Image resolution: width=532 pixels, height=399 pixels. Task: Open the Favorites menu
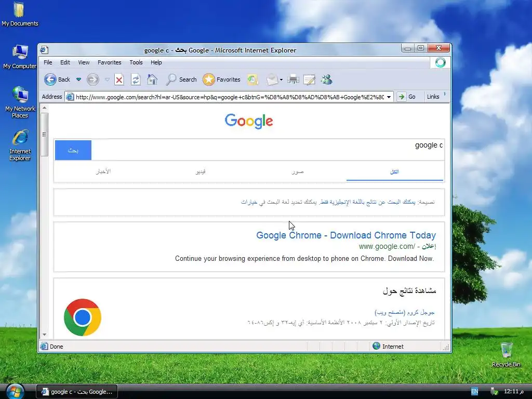pos(109,62)
